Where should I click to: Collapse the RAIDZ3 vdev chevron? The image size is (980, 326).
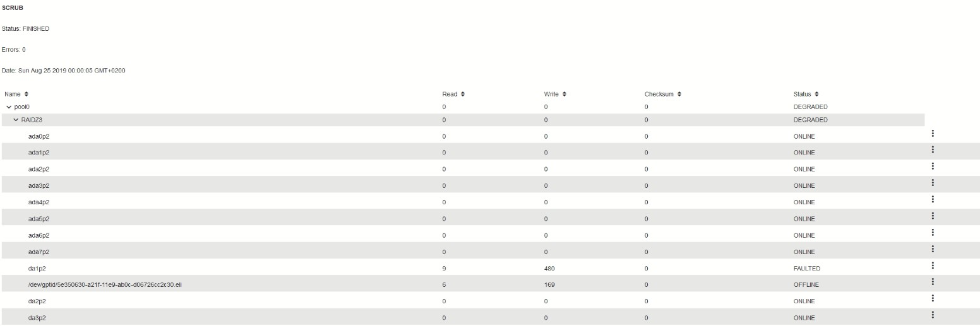click(16, 120)
